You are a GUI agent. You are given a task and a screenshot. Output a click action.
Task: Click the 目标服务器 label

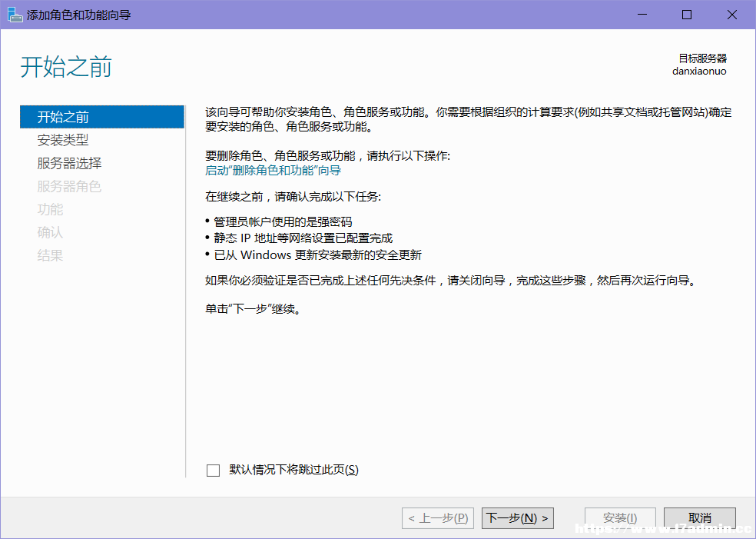(x=702, y=58)
